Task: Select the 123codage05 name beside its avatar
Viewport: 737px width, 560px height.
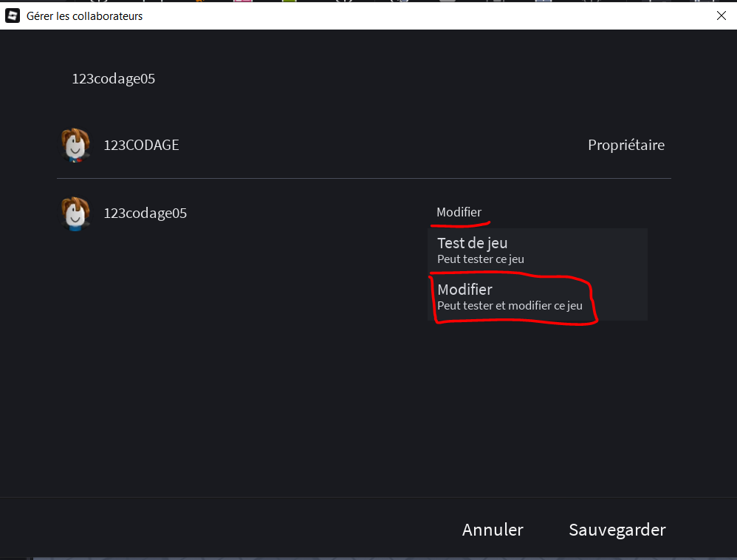Action: click(145, 214)
